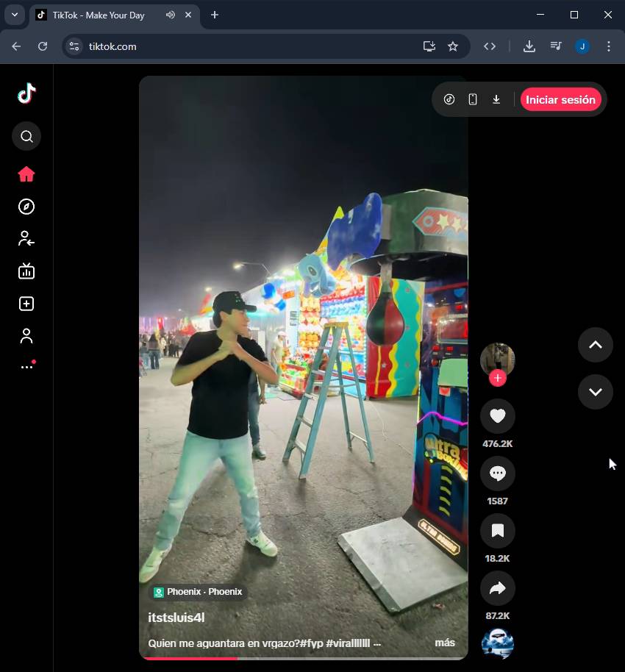The height and width of the screenshot is (672, 625).
Task: Open the Following sidebar icon
Action: coord(26,238)
